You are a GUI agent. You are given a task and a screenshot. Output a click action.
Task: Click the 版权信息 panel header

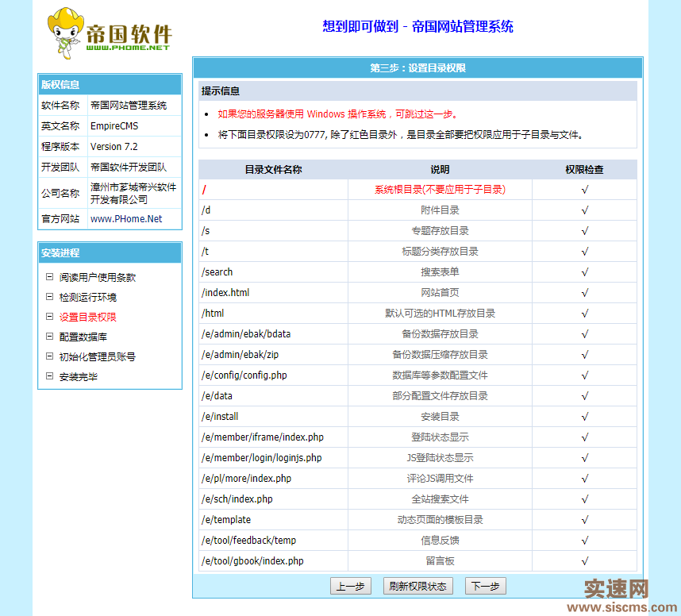click(x=110, y=84)
